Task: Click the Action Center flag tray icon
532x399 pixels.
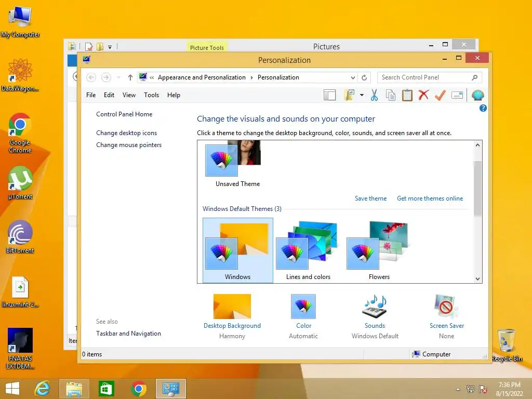Action: 483,389
